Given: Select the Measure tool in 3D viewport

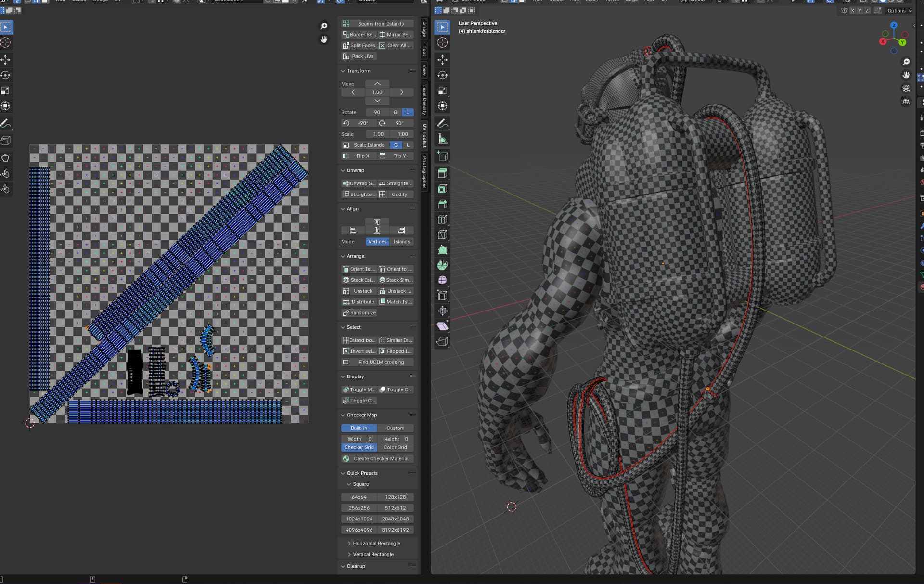Looking at the screenshot, I should [x=442, y=140].
